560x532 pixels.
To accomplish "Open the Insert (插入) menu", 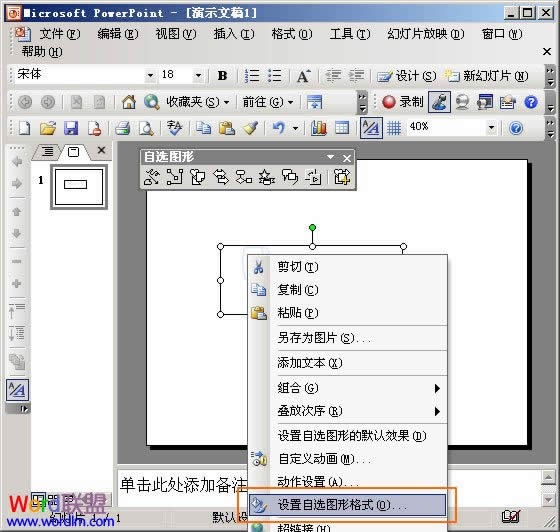I will (x=234, y=34).
